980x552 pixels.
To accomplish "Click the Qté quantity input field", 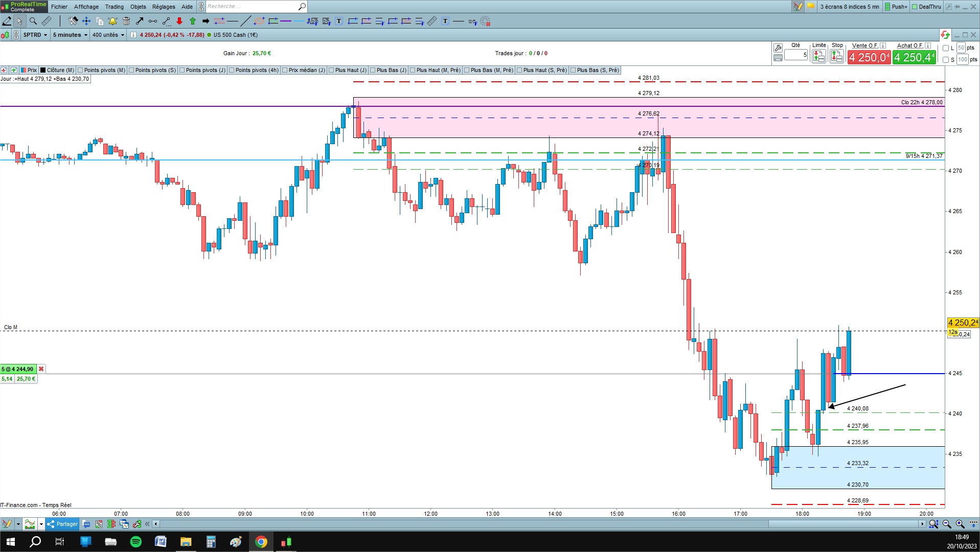I will pos(796,55).
